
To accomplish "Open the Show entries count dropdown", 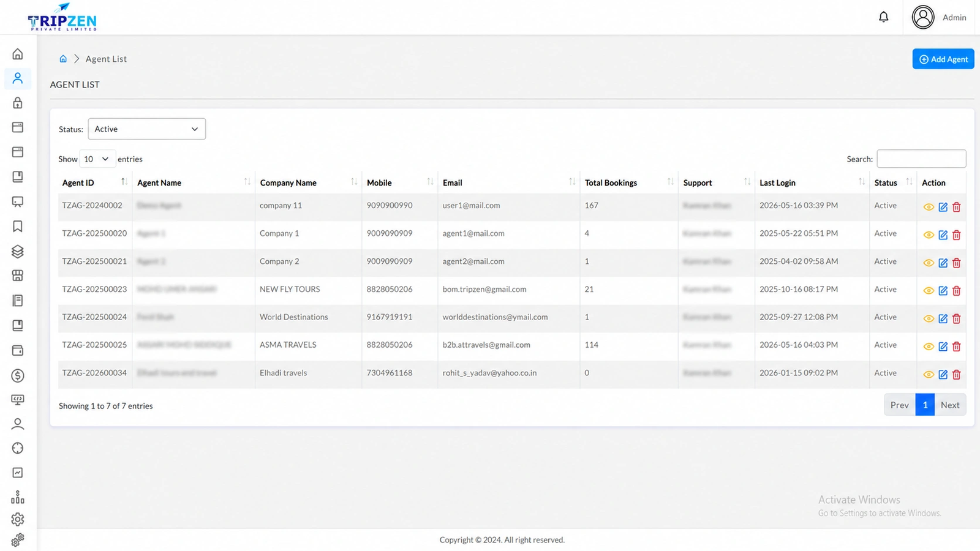I will (x=97, y=159).
